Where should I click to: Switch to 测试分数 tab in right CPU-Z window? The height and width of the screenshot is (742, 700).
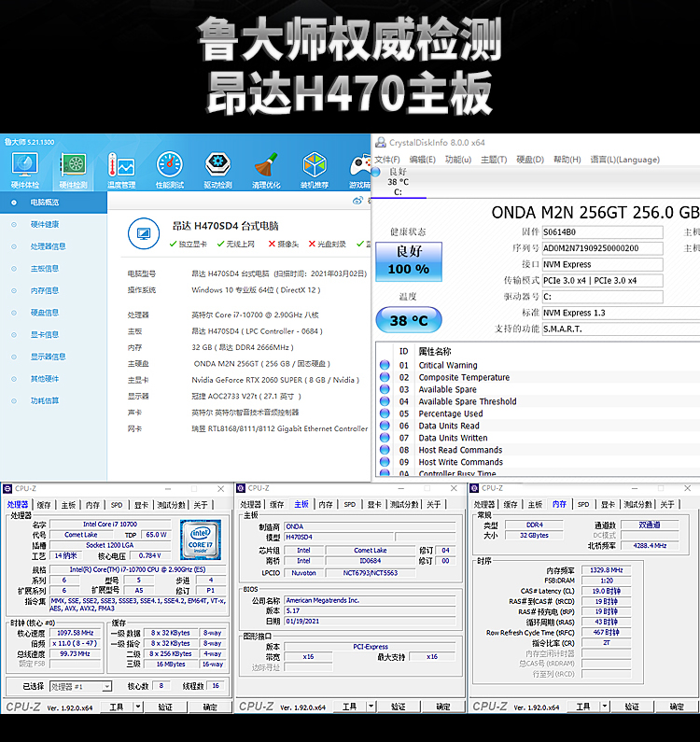tap(637, 504)
